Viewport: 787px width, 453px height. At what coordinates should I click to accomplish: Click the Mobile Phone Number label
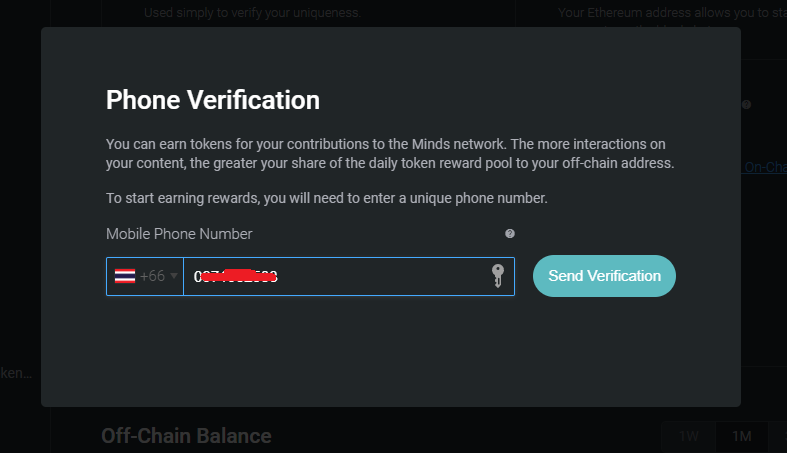[179, 234]
